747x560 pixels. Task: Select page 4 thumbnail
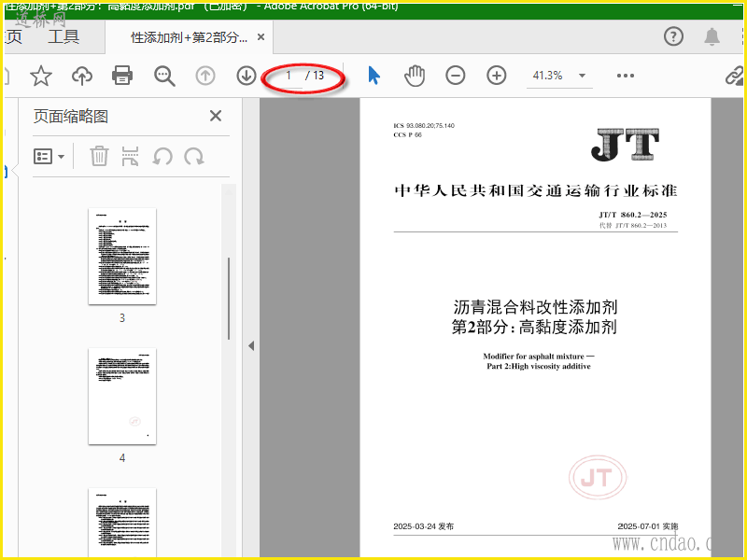point(122,396)
